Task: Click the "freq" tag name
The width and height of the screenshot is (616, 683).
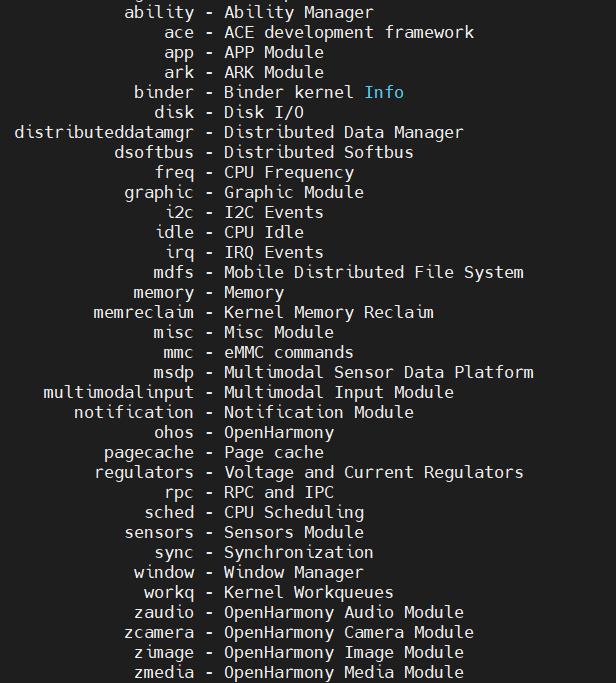Action: (174, 172)
